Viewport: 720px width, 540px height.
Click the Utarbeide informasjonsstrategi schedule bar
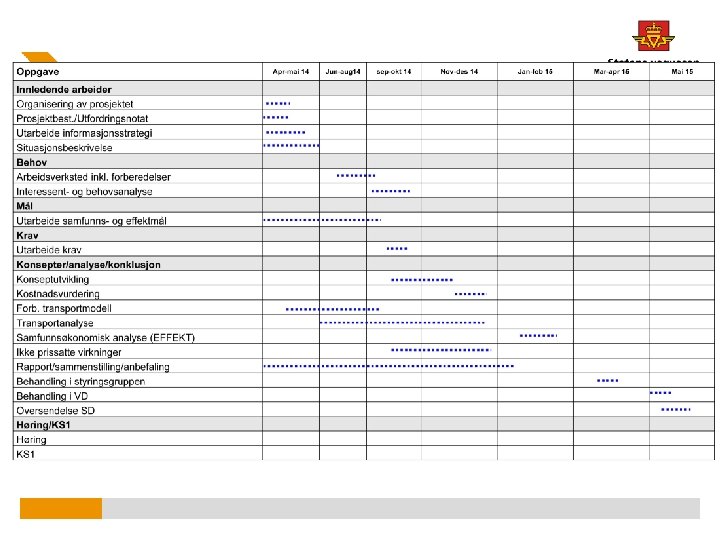pos(286,132)
